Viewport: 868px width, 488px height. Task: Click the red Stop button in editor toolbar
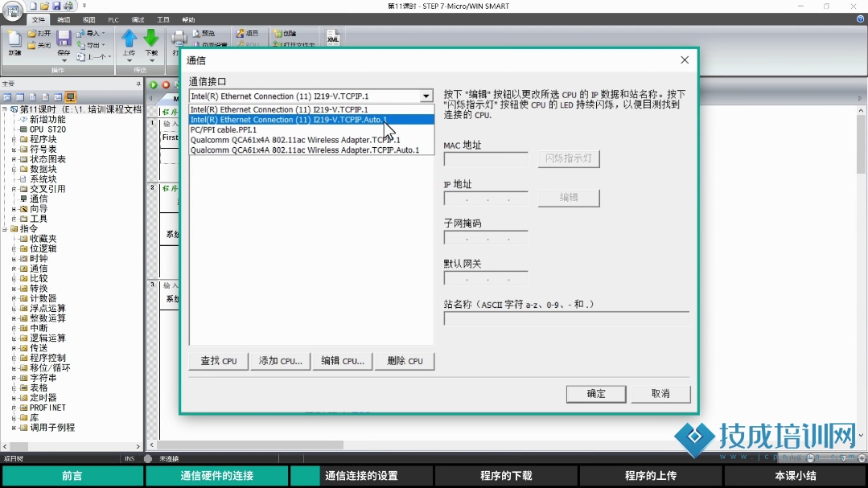click(166, 84)
